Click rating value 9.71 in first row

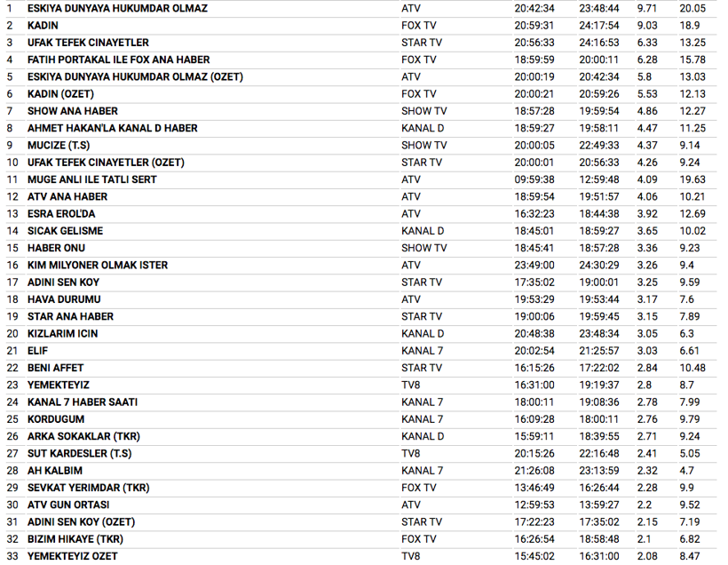point(646,8)
